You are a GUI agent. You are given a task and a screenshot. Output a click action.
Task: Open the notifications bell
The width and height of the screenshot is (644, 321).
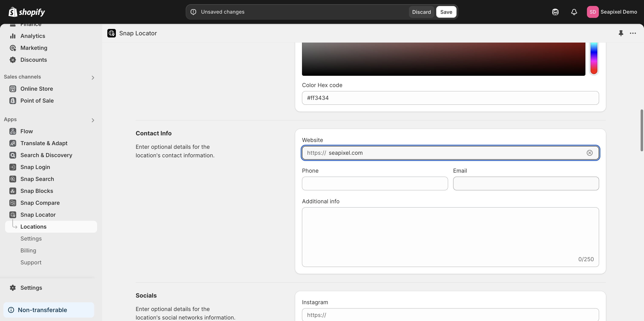574,12
